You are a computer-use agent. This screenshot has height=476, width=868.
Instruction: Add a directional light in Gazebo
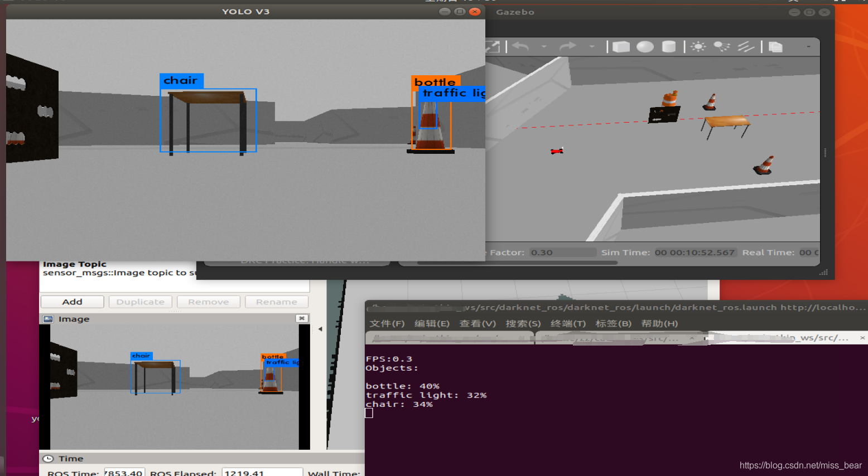746,47
